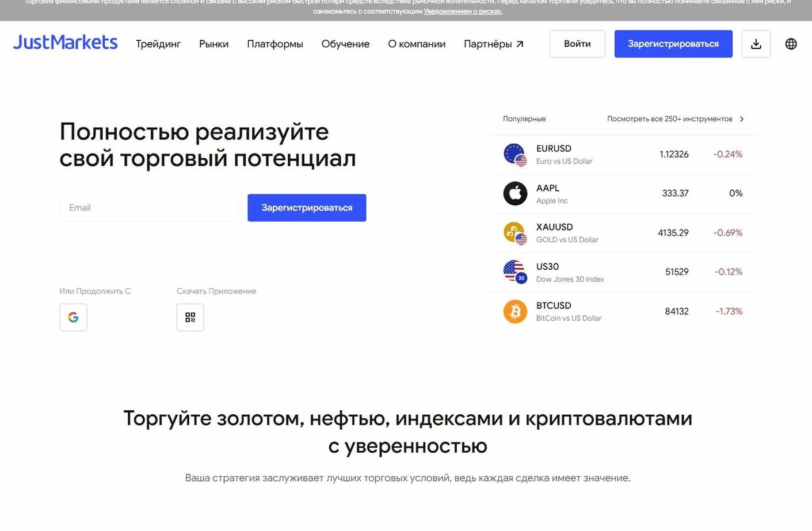Continue with the Google sign-in icon

[73, 317]
